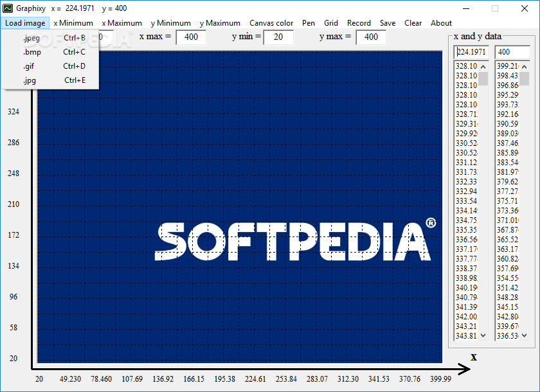Select y list entry 399.21
Screen dimensions: 540x392
[x=508, y=66]
